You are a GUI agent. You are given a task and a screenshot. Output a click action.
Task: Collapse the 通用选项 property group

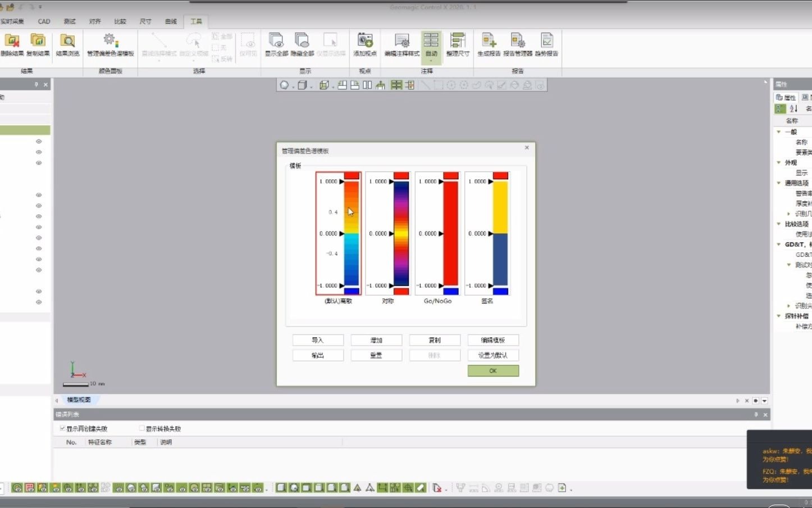pos(779,183)
